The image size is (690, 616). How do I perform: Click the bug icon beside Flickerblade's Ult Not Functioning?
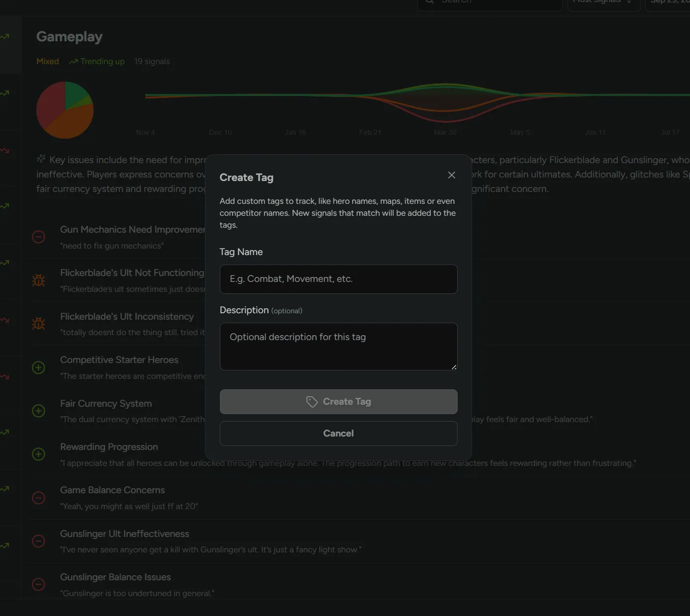(38, 280)
